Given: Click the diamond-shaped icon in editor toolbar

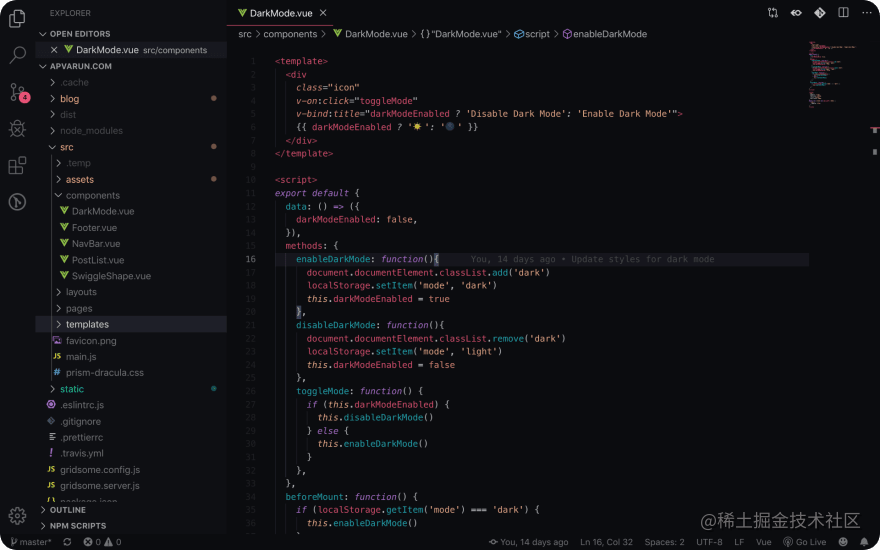Looking at the screenshot, I should tap(819, 13).
